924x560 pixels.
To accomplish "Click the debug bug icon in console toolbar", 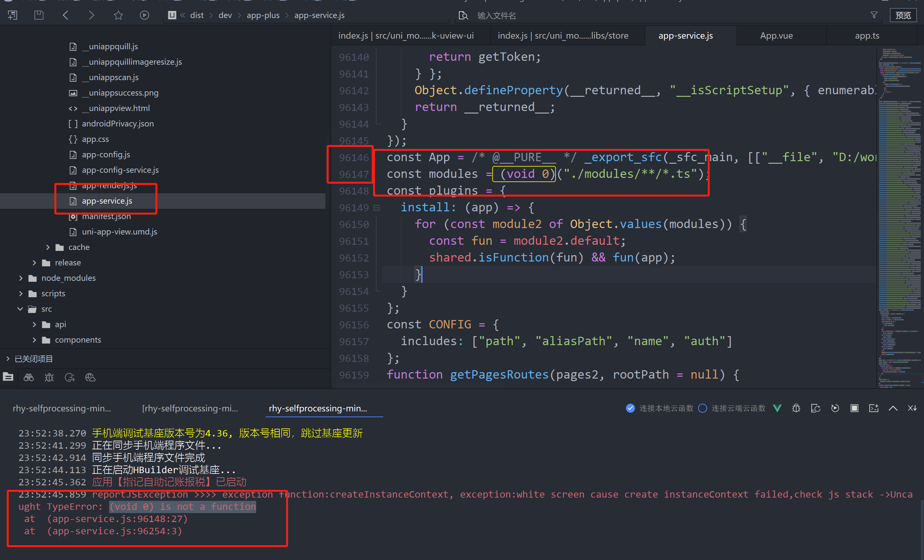I will click(x=796, y=408).
